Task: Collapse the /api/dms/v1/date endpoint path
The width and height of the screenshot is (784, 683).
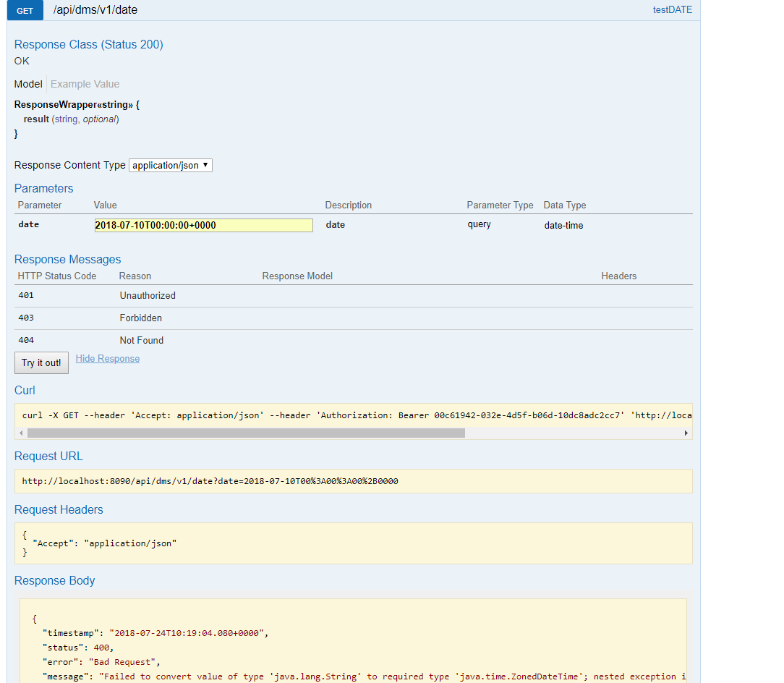Action: (x=95, y=10)
